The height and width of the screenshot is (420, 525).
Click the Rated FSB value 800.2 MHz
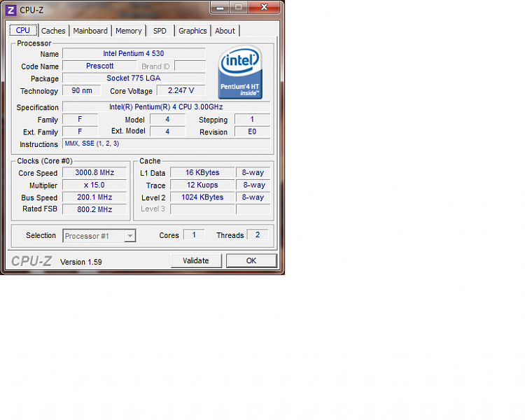94,209
